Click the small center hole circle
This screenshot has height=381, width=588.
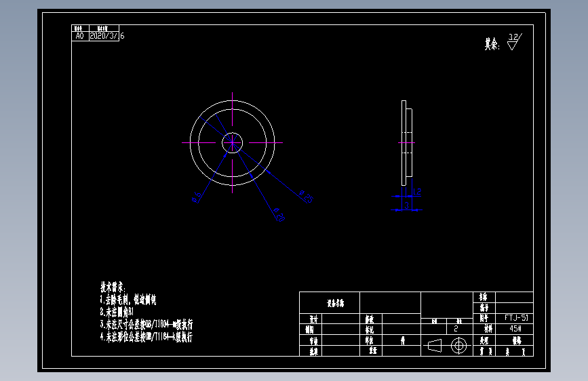click(233, 143)
